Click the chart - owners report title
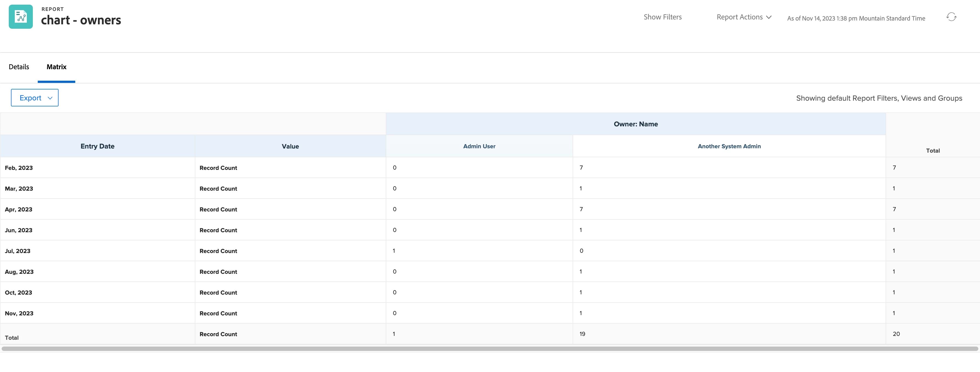Screen dimensions: 980x372 coord(81,20)
